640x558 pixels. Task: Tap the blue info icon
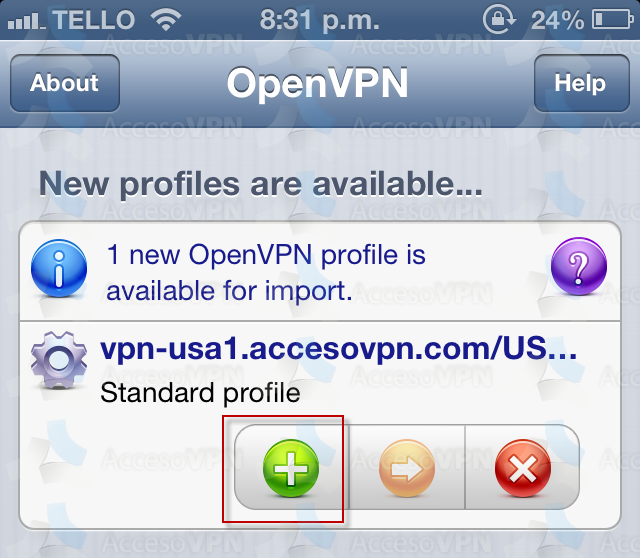pyautogui.click(x=59, y=268)
